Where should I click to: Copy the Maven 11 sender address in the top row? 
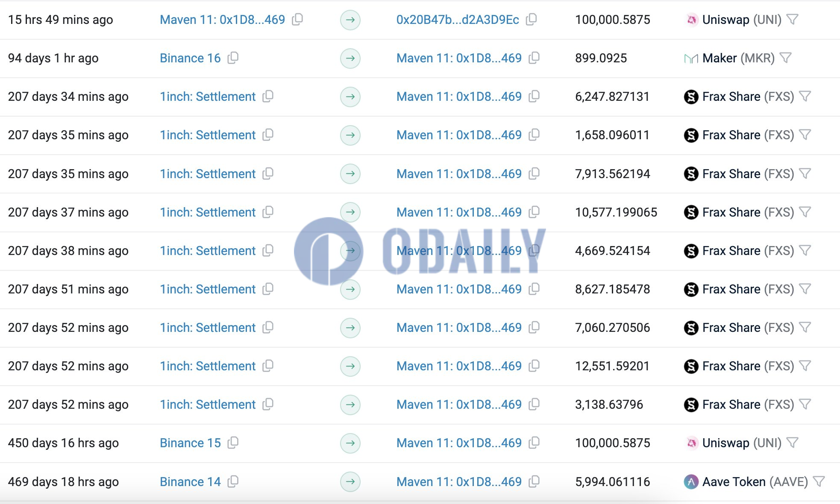(297, 19)
